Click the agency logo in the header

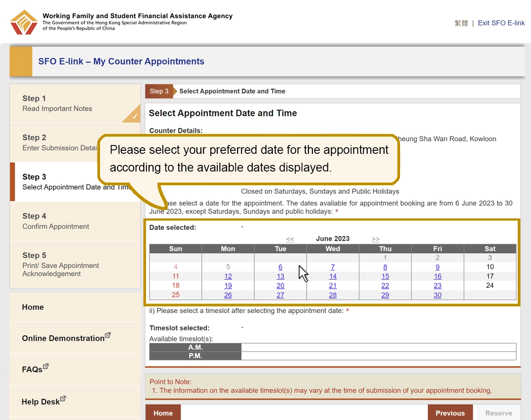click(x=24, y=22)
